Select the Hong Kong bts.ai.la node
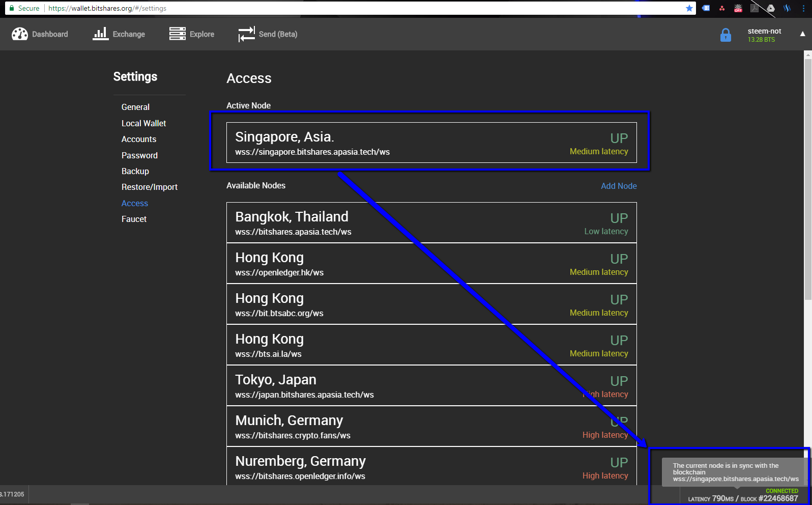This screenshot has width=812, height=505. (x=431, y=345)
